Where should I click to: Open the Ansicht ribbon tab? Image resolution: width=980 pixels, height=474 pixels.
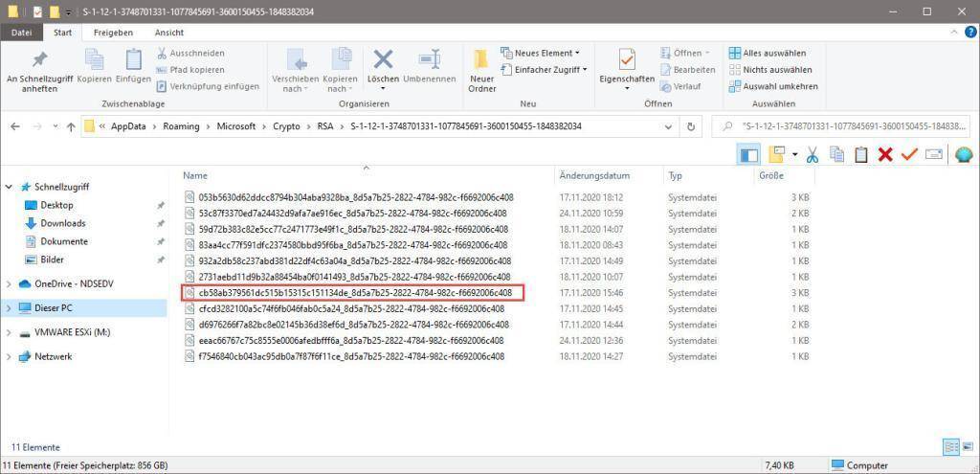[168, 33]
